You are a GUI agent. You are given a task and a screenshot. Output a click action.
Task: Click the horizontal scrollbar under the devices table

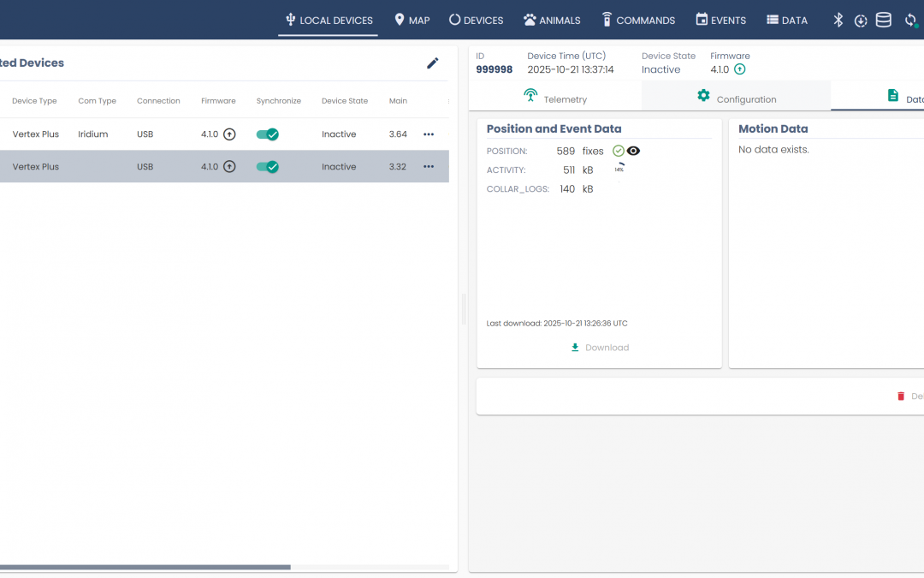145,567
